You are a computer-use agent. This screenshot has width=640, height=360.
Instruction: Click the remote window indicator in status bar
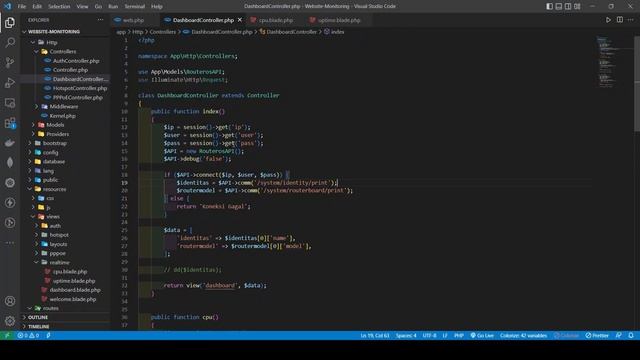coord(7,335)
